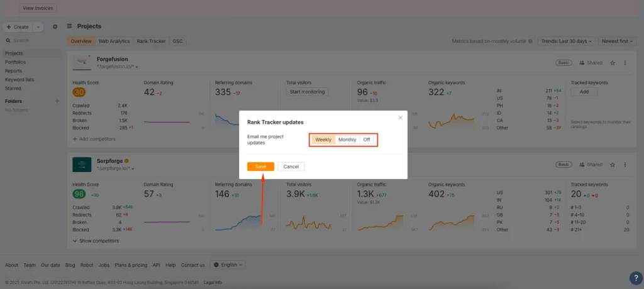Click the Serpforge verified badge icon
Screen dimensions: 644x289
point(127,161)
